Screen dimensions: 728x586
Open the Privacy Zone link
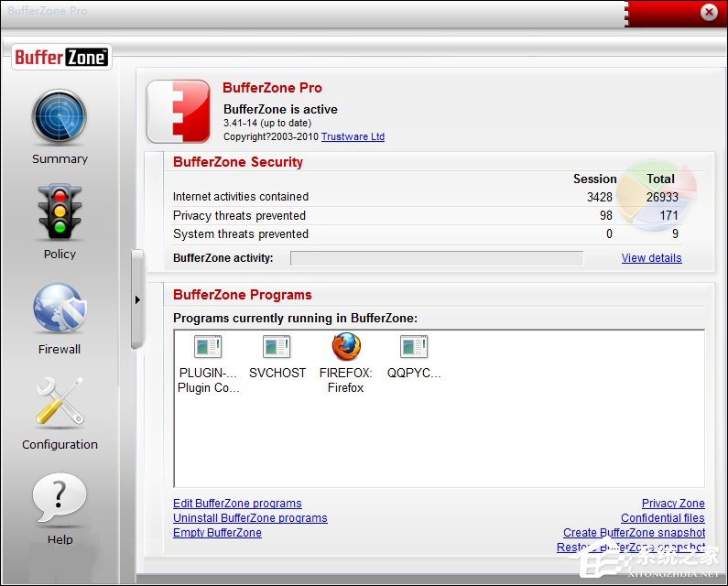673,504
